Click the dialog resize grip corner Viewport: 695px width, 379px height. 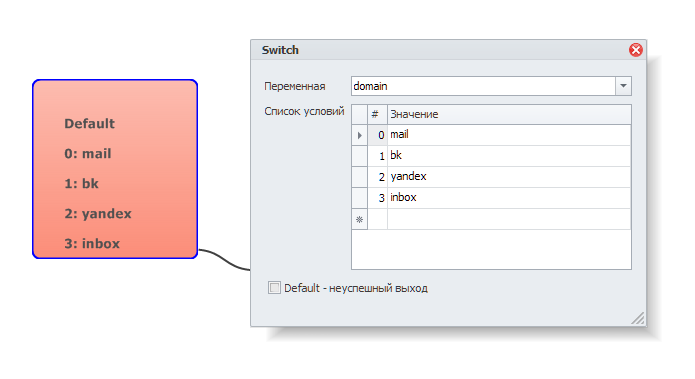click(638, 318)
